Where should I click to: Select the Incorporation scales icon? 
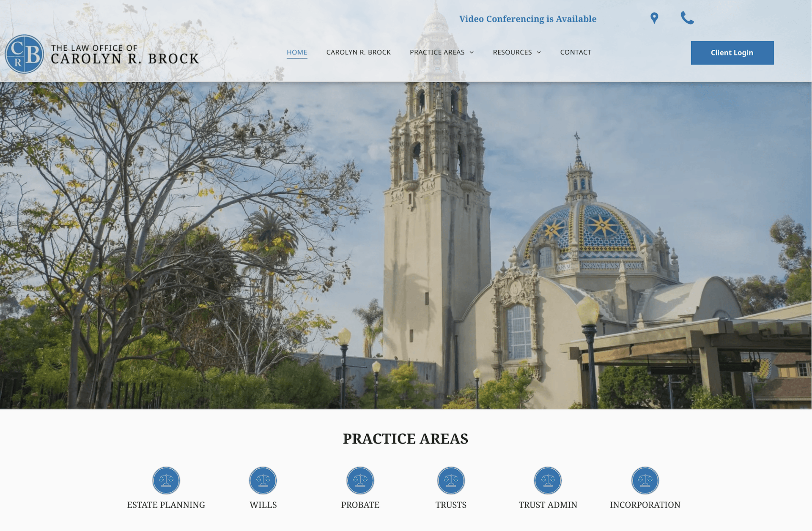pyautogui.click(x=645, y=480)
